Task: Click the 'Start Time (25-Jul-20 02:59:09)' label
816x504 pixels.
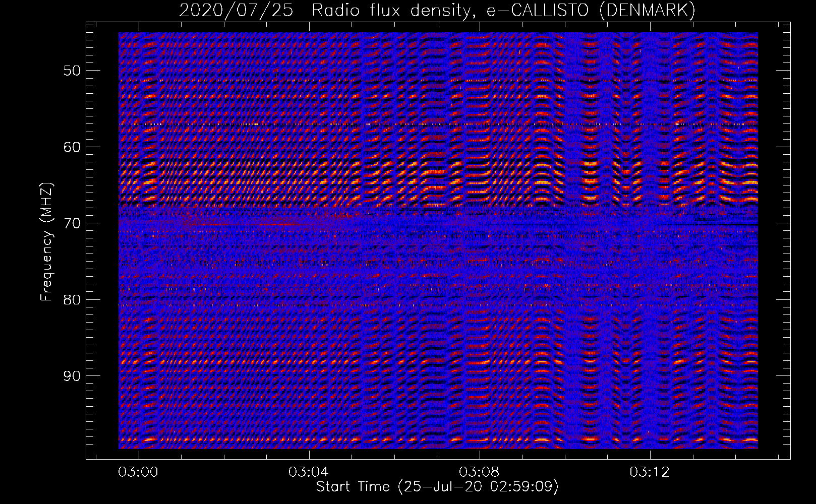Action: pos(437,487)
